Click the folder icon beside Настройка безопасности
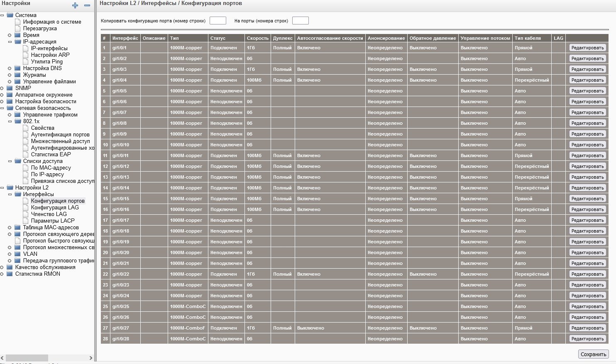The height and width of the screenshot is (364, 616). (x=10, y=101)
